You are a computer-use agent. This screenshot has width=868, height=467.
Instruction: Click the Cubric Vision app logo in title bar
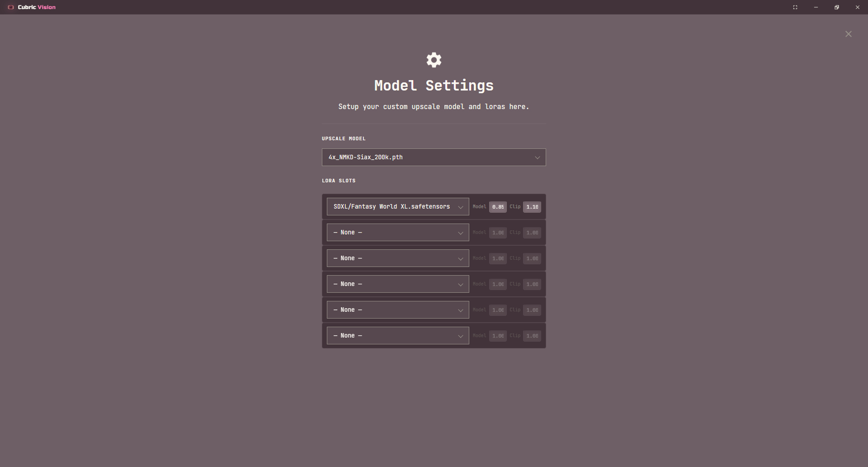[11, 7]
